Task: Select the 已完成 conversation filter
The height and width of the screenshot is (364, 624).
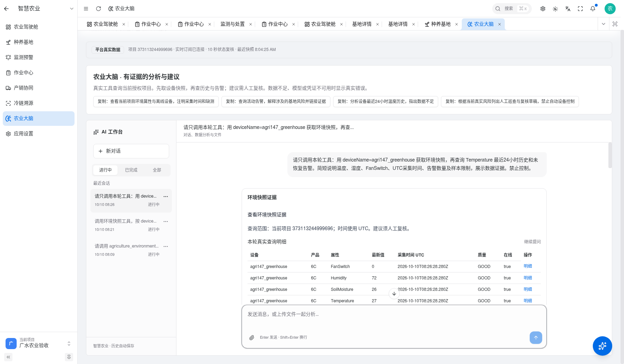Action: pos(131,170)
